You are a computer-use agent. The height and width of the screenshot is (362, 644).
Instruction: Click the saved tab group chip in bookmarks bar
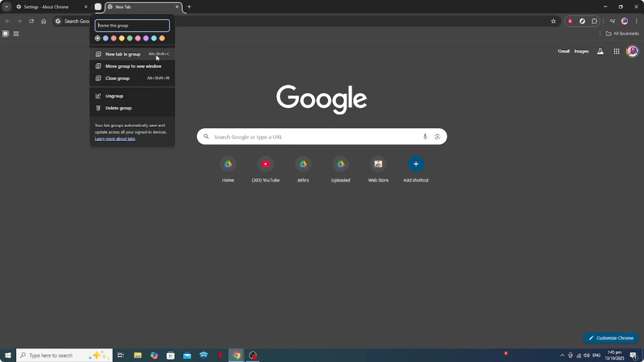pos(5,33)
